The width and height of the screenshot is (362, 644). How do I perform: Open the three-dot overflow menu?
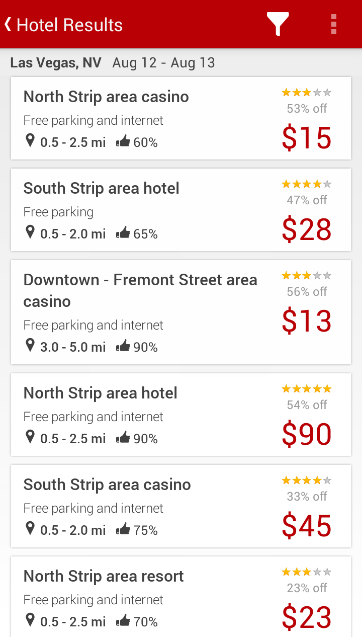[334, 24]
